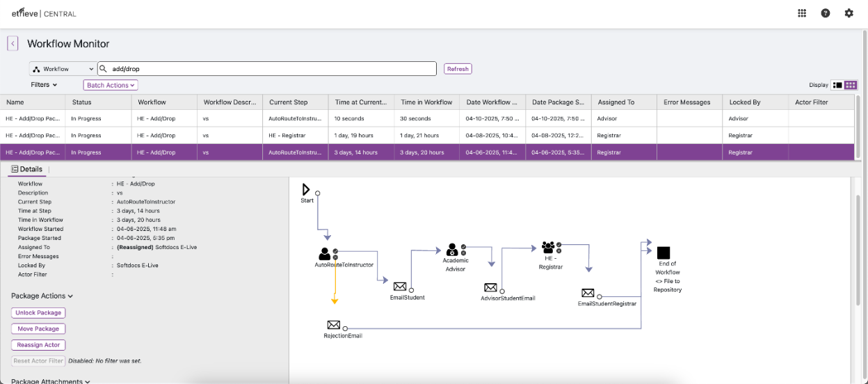
Task: Select the row with 3 days, 14 hours
Action: [427, 152]
